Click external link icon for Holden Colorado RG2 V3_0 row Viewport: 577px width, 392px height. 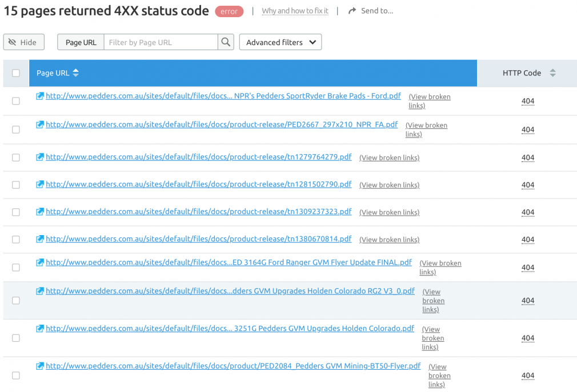(40, 291)
